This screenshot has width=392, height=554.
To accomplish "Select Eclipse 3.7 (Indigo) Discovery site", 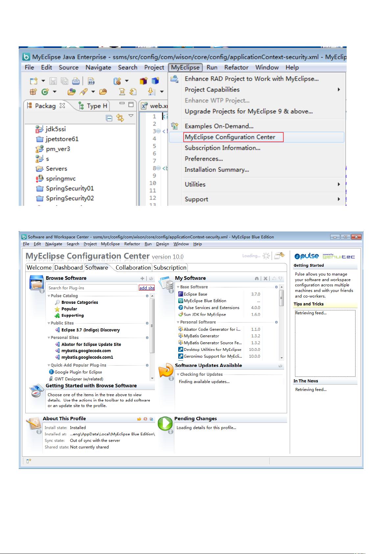I will coord(90,330).
